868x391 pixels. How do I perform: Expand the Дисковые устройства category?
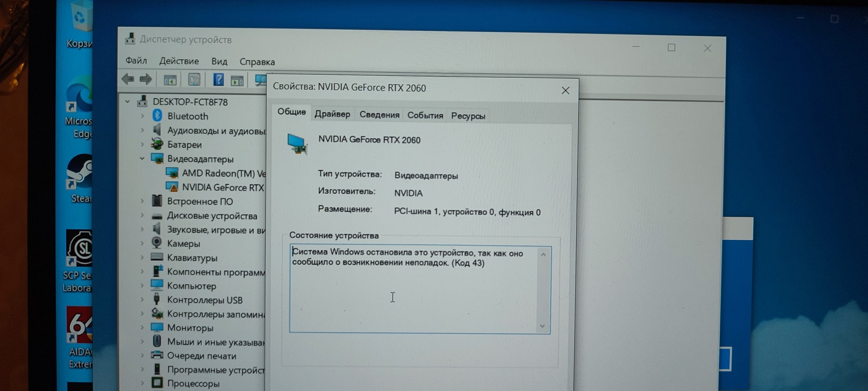click(x=142, y=215)
